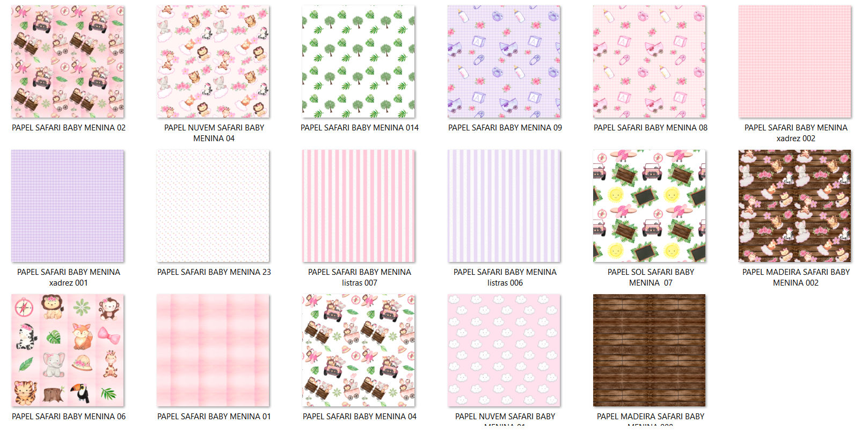
Task: Open the safari jeep MENINA 04 thumbnail
Action: (359, 351)
